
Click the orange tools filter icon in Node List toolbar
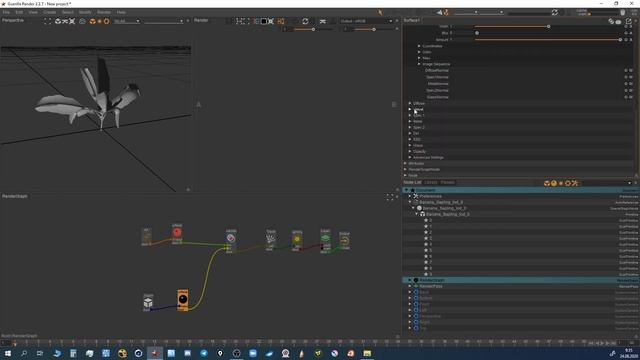click(575, 183)
